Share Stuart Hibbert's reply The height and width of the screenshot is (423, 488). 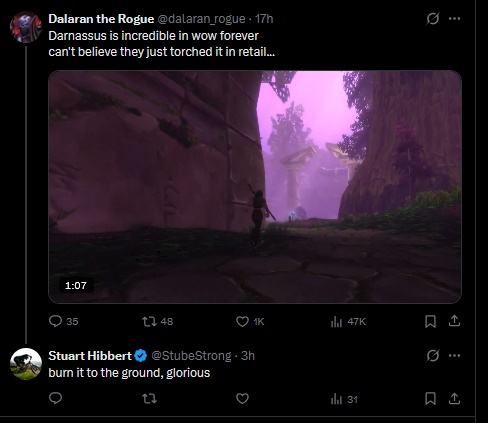tap(454, 398)
